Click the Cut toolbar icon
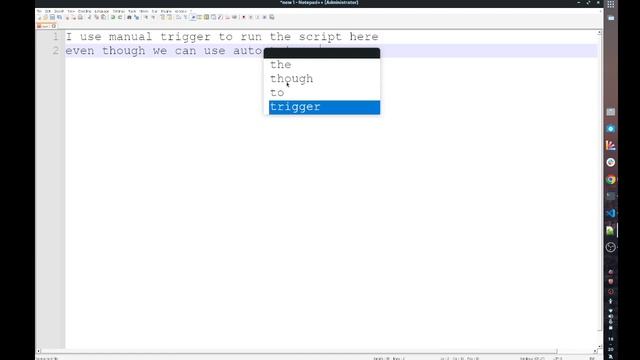This screenshot has height=360, width=640. click(89, 17)
